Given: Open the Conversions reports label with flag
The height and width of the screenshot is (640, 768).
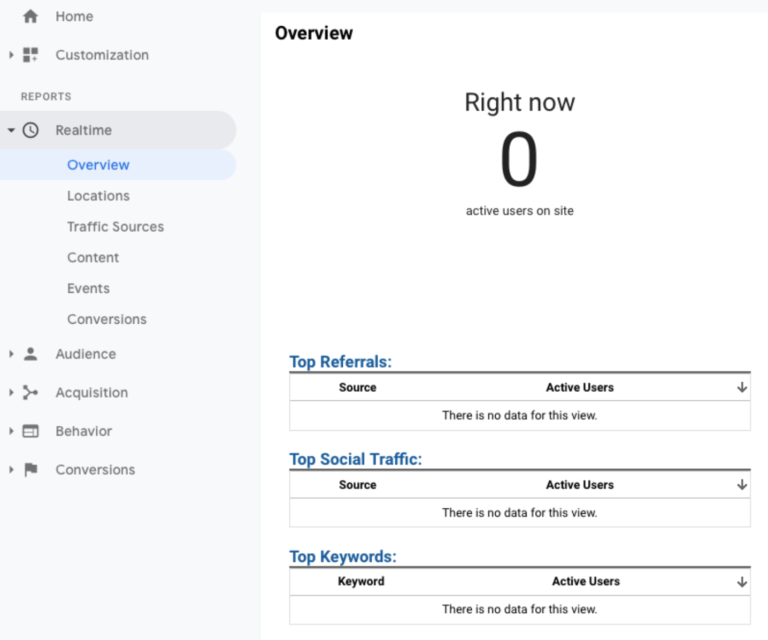Looking at the screenshot, I should (x=95, y=470).
